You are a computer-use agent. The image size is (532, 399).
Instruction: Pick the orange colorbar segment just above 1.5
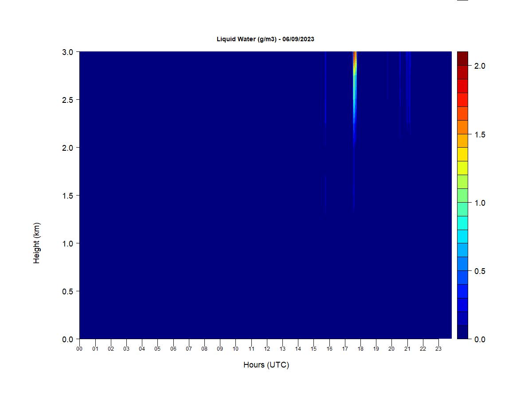point(462,127)
